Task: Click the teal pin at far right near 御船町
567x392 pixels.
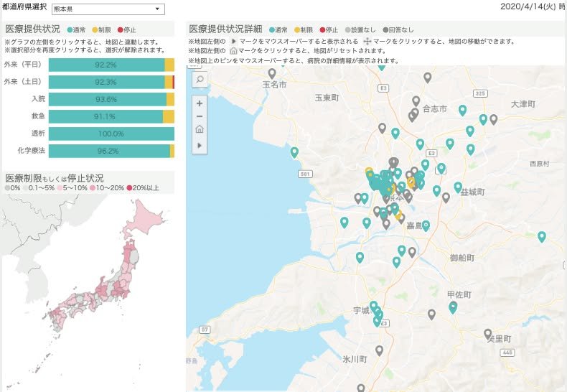Action: tap(541, 236)
